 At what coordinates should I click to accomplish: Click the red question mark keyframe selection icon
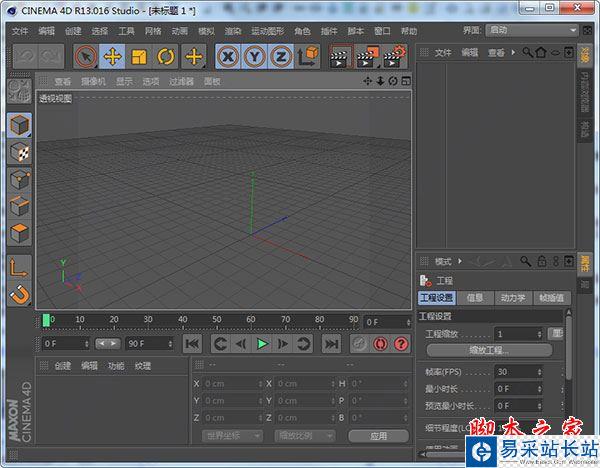[401, 344]
